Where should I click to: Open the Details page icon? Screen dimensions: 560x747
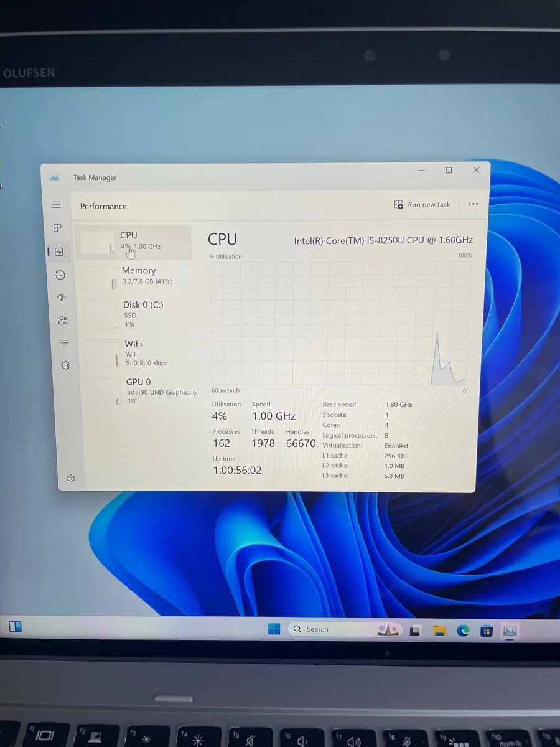click(64, 343)
